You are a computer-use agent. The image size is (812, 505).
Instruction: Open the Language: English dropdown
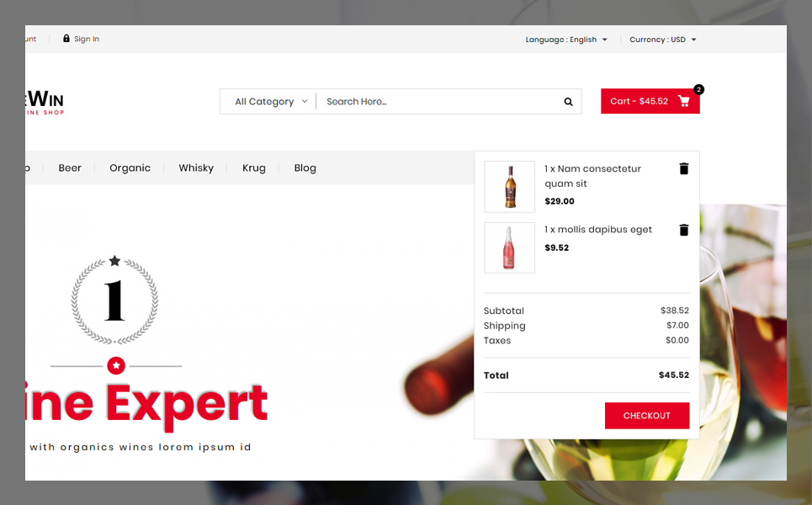click(566, 40)
